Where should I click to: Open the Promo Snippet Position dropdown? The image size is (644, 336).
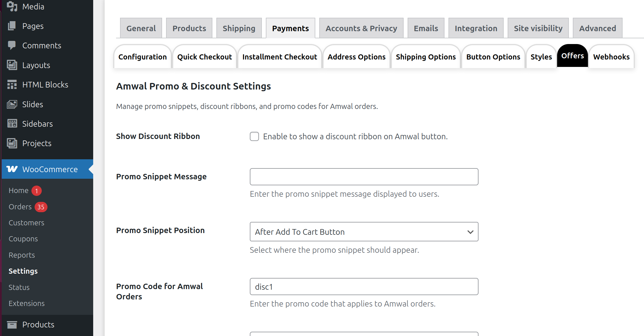364,232
